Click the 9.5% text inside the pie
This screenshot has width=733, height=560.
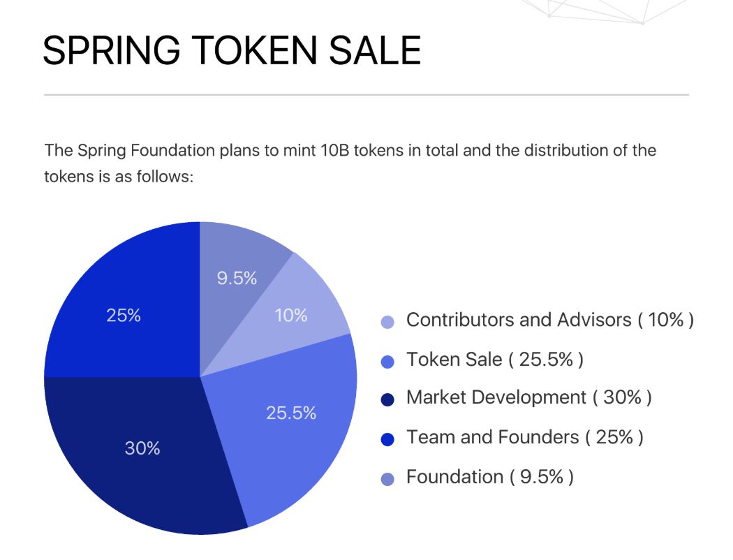(237, 278)
